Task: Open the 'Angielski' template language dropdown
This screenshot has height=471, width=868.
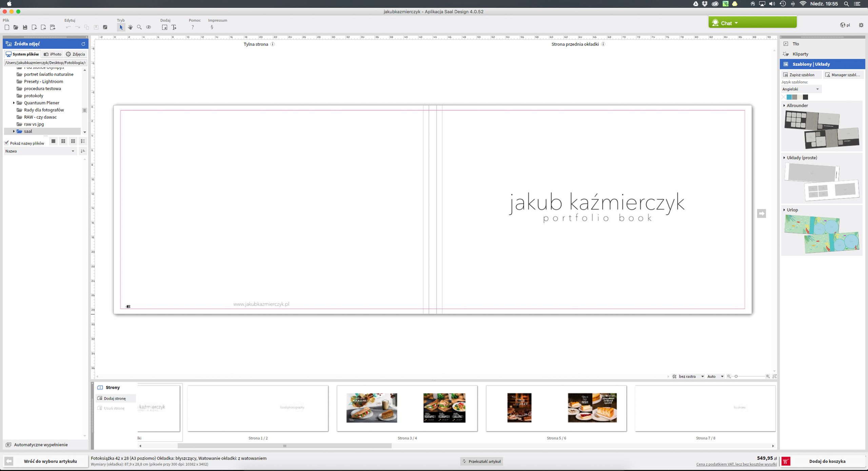Action: click(x=801, y=89)
